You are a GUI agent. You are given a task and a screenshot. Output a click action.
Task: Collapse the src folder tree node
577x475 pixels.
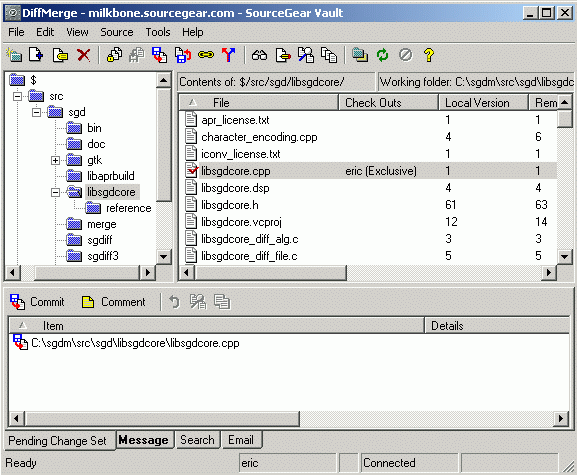[17, 96]
